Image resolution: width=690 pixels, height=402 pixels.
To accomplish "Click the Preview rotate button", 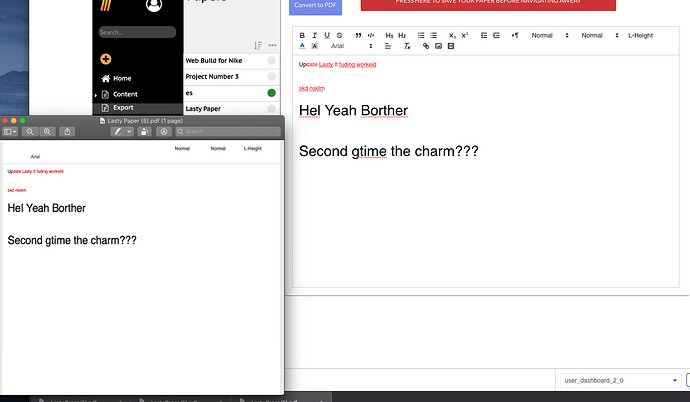I will click(144, 132).
